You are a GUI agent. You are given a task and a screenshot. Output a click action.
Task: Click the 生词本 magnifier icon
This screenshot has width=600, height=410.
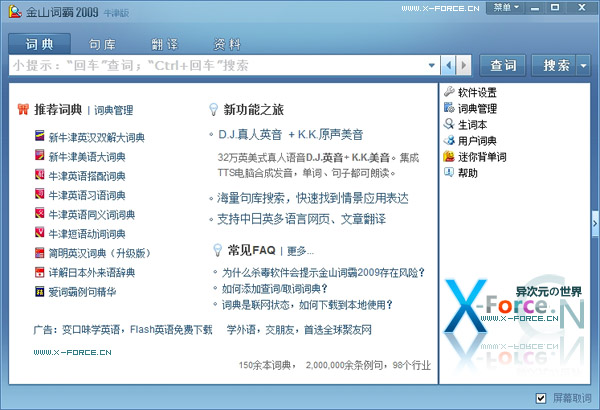[449, 124]
